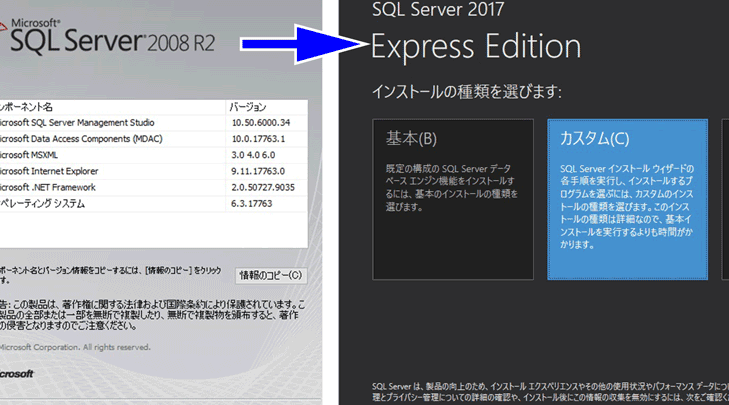
Task: Click the 情報のコピー(C) button
Action: click(271, 275)
